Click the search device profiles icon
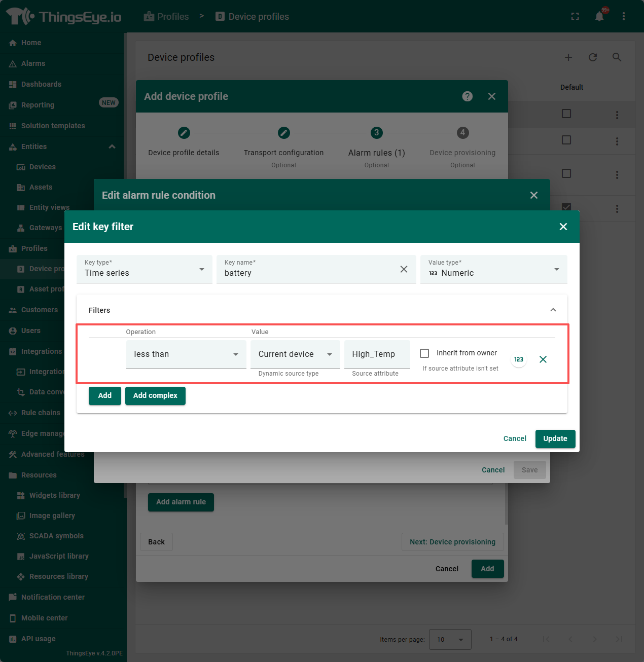Screen dimensions: 644x662 [x=617, y=57]
